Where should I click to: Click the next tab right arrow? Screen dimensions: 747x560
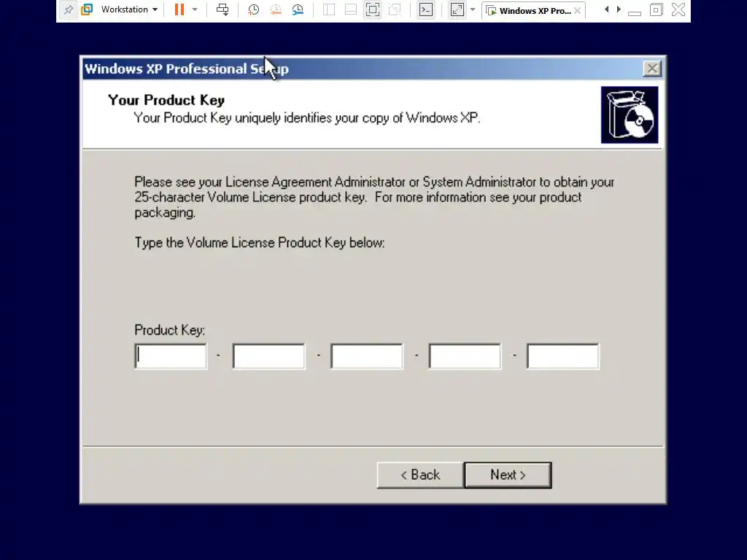[x=619, y=9]
